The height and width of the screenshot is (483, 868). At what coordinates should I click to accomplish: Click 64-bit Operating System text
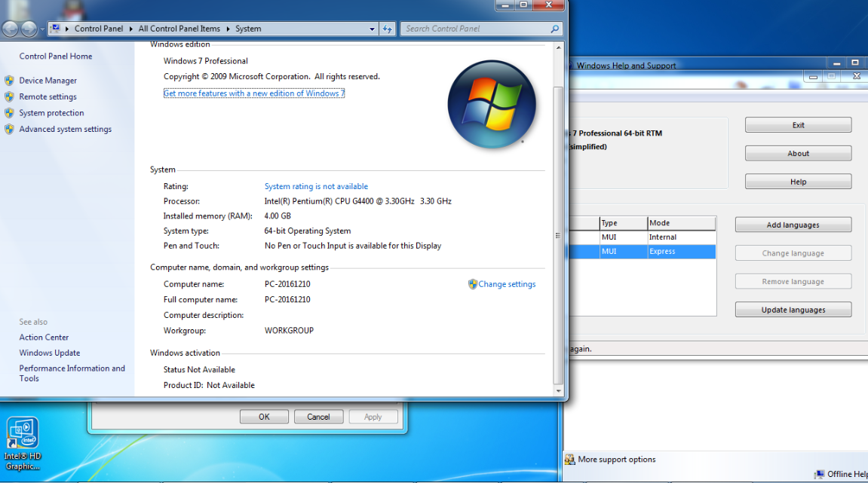pos(307,231)
